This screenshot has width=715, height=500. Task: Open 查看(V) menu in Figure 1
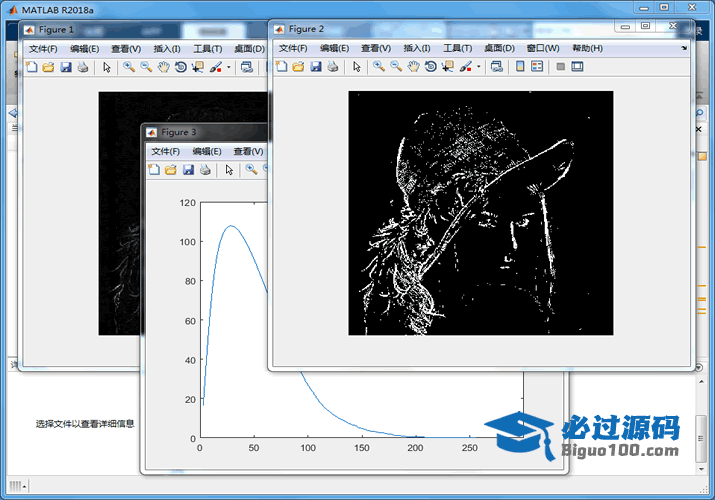click(126, 49)
